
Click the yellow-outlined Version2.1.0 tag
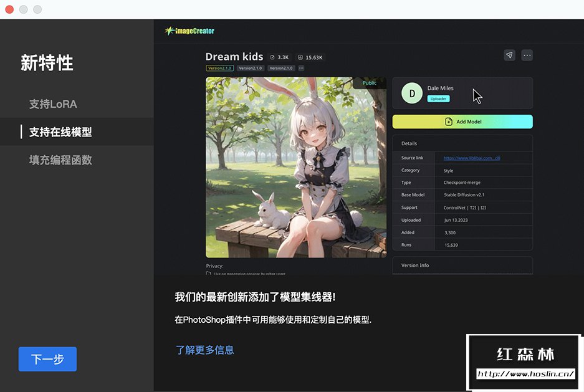[x=220, y=68]
